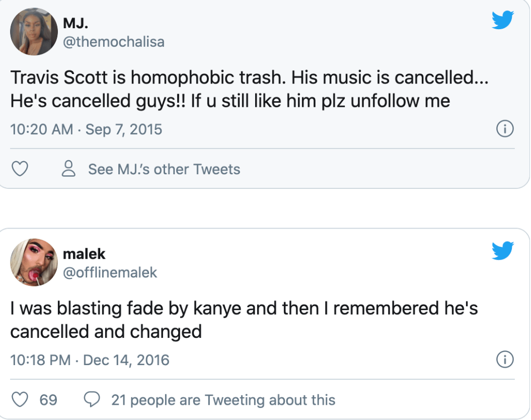This screenshot has height=420, width=531.
Task: Open malek's profile picture
Action: coord(34,262)
